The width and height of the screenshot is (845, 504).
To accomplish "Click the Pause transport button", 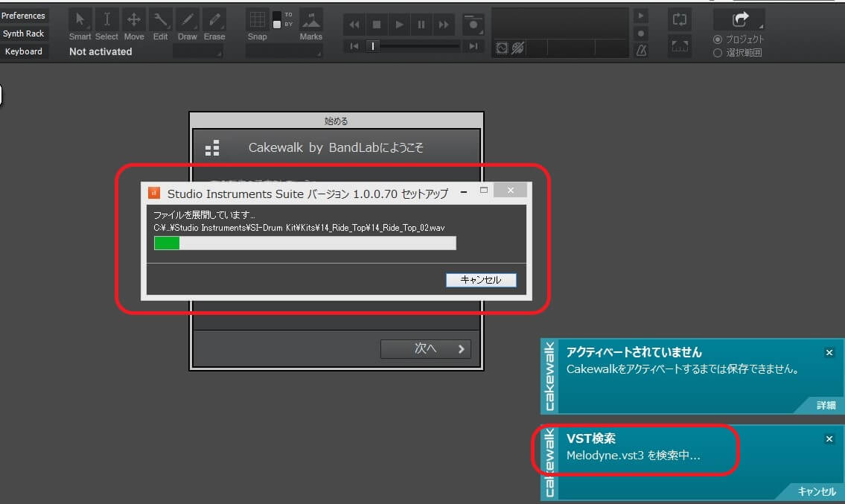I will 421,25.
